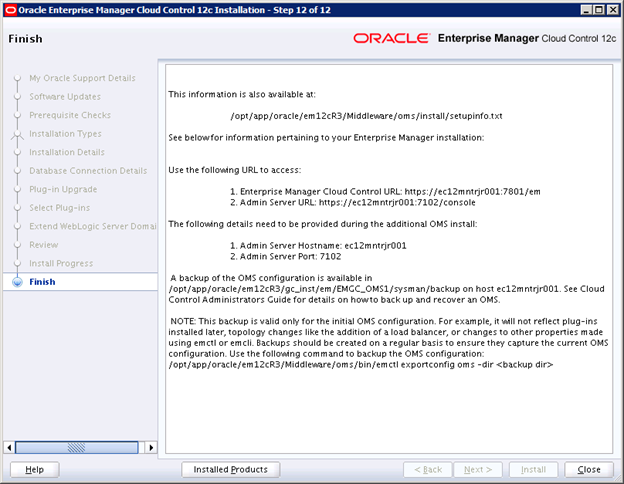Close the window using title bar X
The height and width of the screenshot is (484, 624).
click(613, 10)
